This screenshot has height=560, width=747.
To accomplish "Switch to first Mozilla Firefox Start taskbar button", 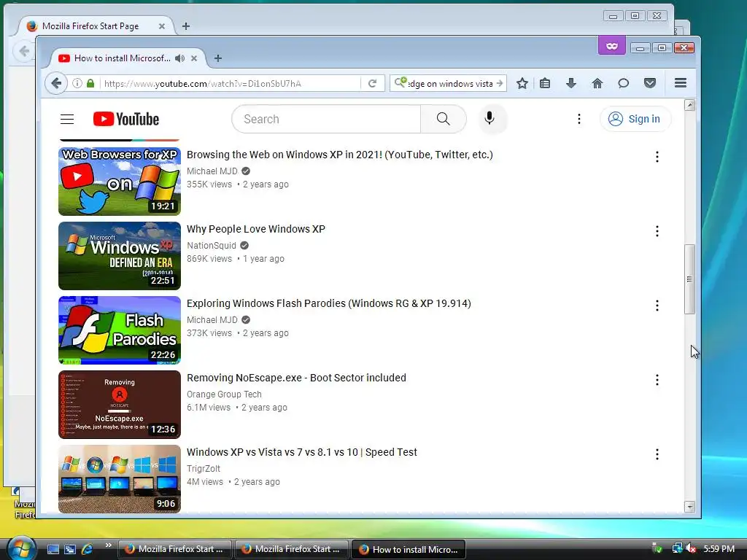I will [x=175, y=549].
